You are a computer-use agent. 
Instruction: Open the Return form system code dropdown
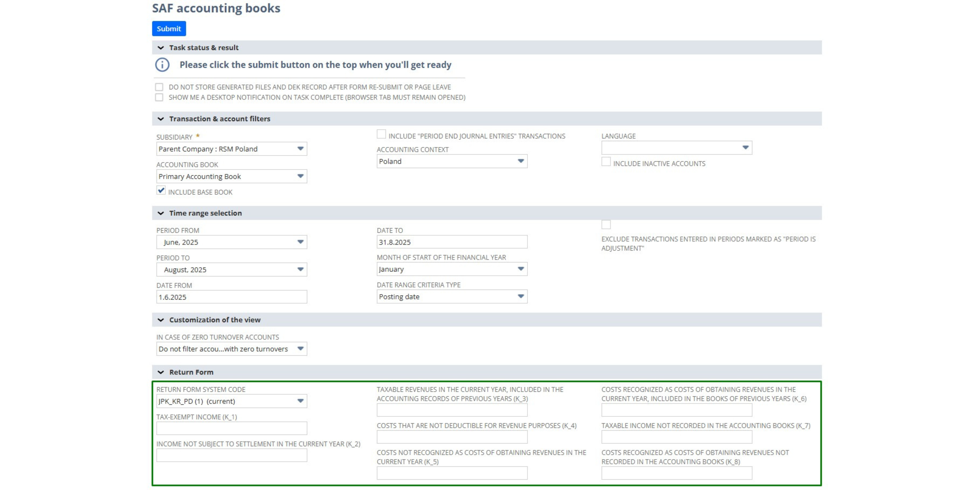pyautogui.click(x=300, y=401)
